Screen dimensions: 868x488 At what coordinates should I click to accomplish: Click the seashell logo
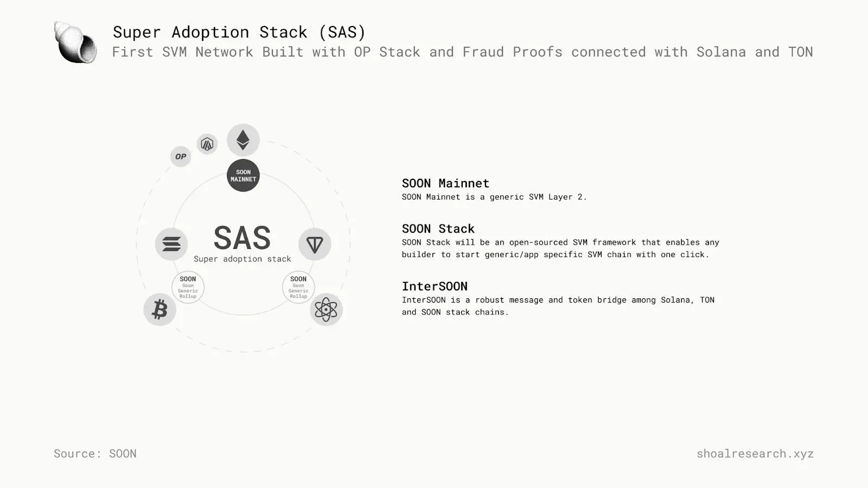tap(75, 42)
